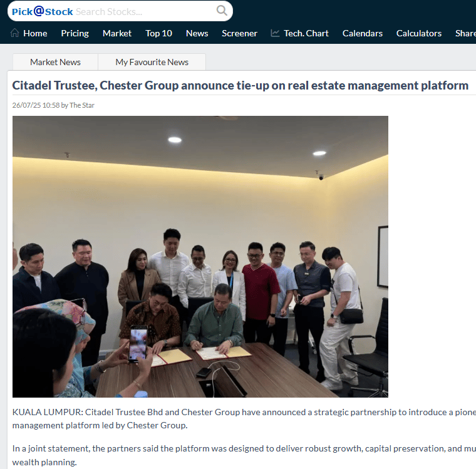The width and height of the screenshot is (476, 469).
Task: Click the magnifying glass search icon
Action: [222, 11]
